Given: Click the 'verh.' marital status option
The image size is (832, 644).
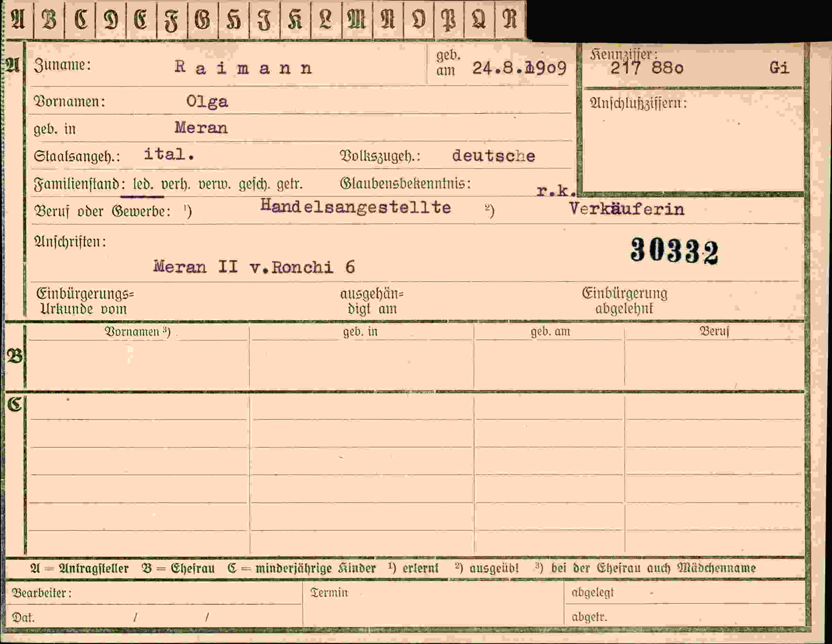Looking at the screenshot, I should (x=176, y=185).
